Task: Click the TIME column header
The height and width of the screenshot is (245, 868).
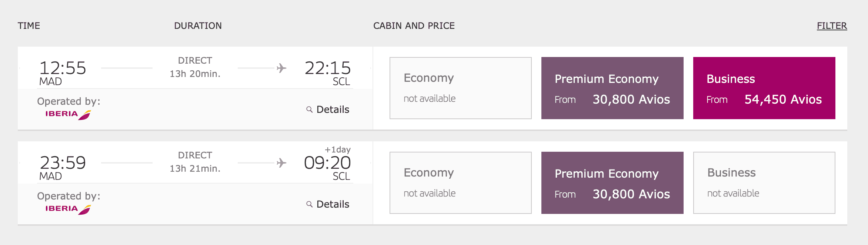Action: 29,26
